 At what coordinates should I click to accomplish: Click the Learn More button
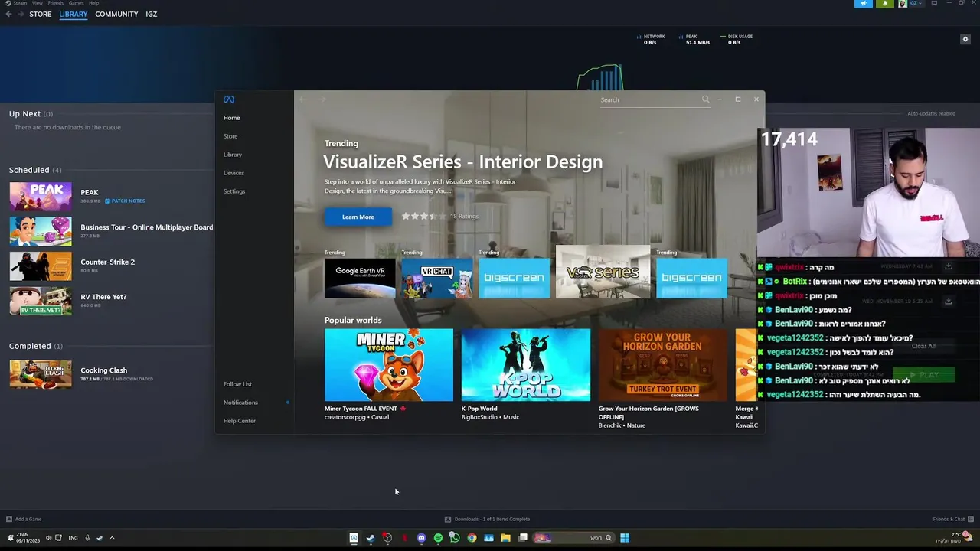tap(358, 217)
